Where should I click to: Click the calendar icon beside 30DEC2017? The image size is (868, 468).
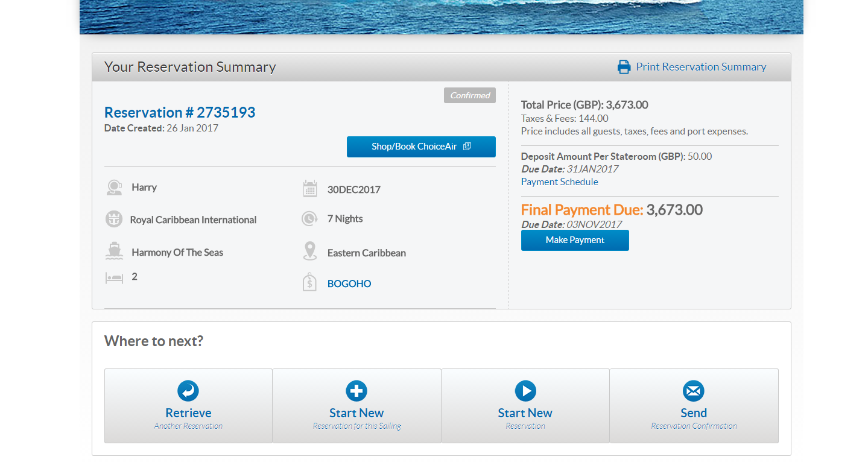309,189
